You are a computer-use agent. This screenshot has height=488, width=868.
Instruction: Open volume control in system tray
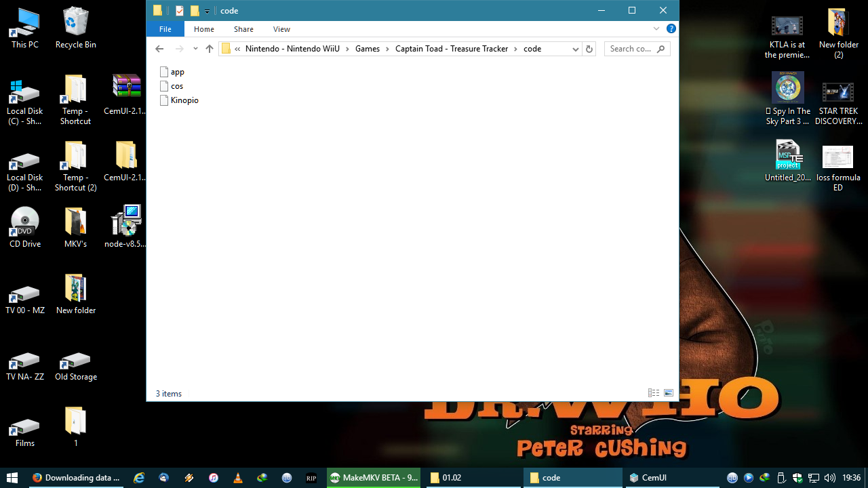tap(829, 478)
